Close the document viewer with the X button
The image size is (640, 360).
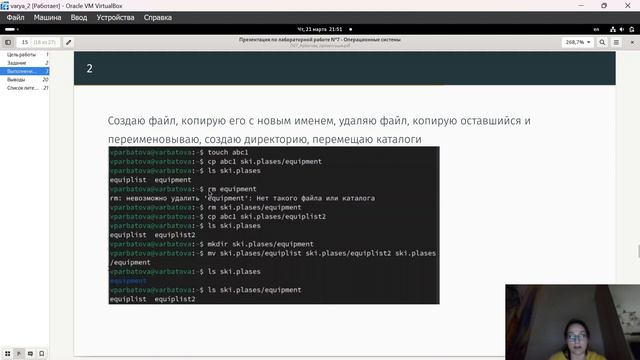[632, 42]
